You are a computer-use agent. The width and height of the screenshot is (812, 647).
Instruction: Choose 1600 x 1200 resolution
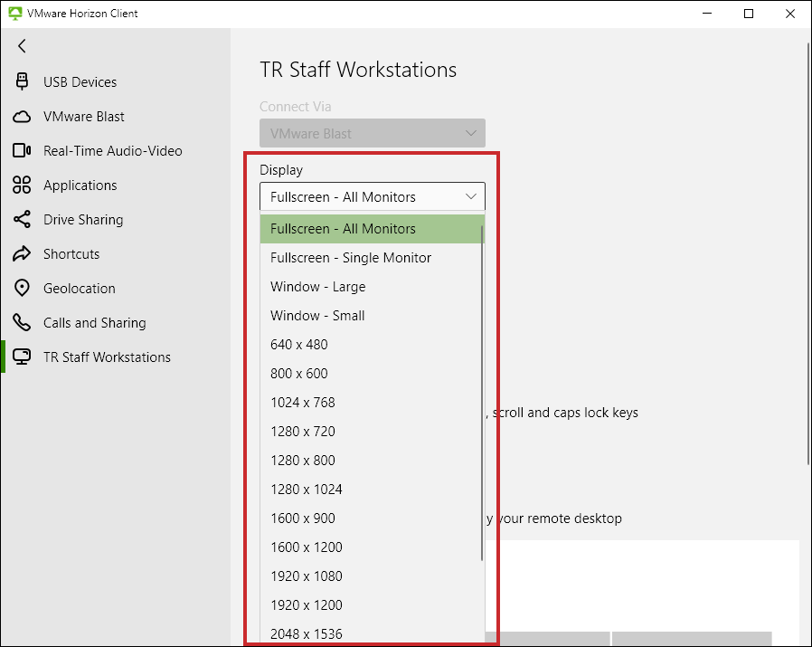pyautogui.click(x=371, y=547)
